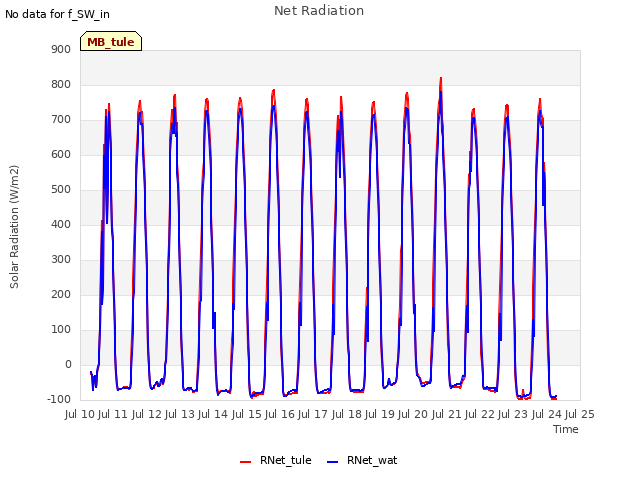
Task: Click the 900 y-axis tick label
Action: coord(61,49)
